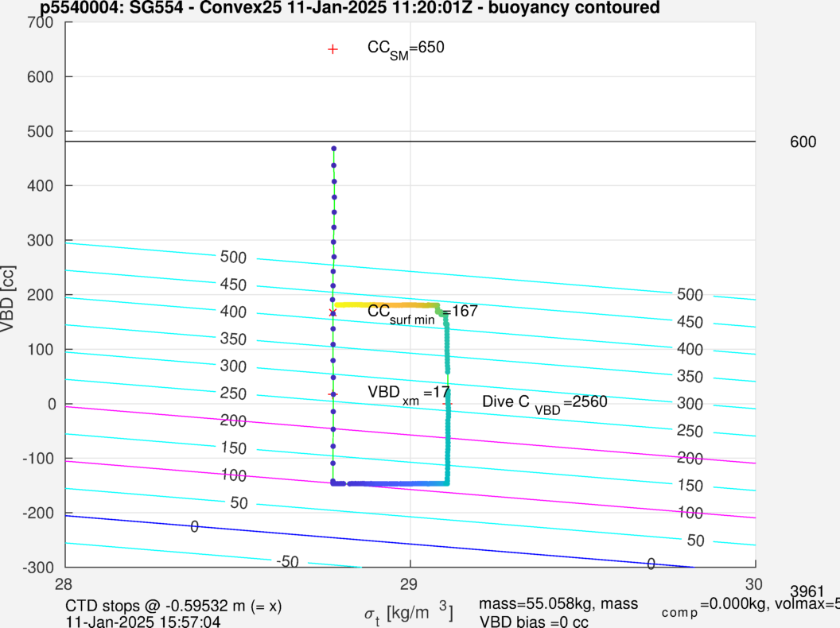
Task: Click the Dive C VBD=2560 annotation
Action: (545, 404)
